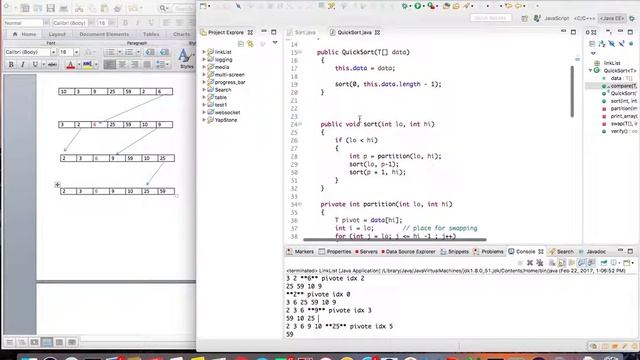Click the Remove Launch X icon in Console
The width and height of the screenshot is (640, 360).
(x=530, y=263)
